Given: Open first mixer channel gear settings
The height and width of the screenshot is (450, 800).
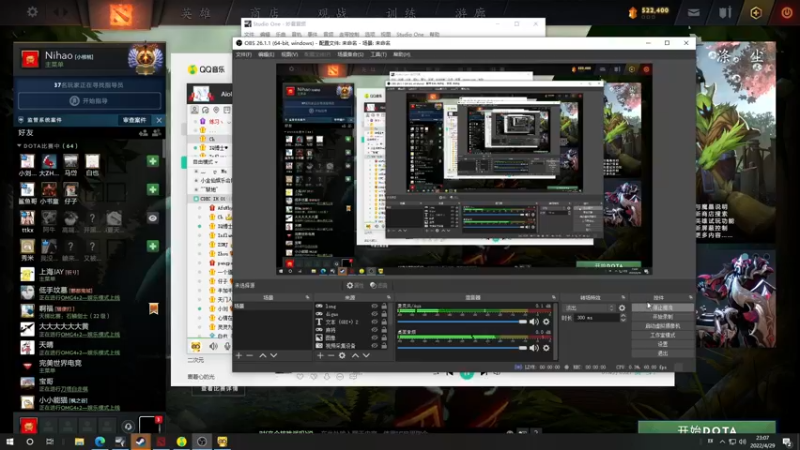Looking at the screenshot, I should coord(546,322).
